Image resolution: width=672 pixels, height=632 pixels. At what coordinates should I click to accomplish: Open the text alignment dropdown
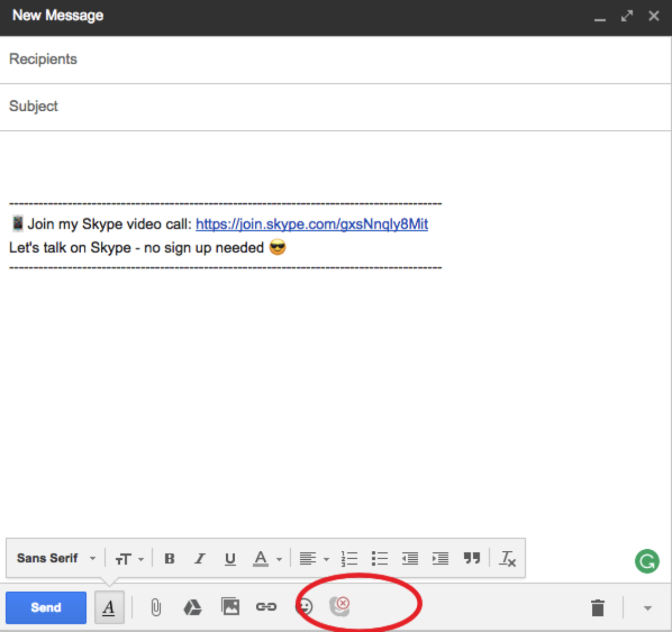tap(314, 559)
